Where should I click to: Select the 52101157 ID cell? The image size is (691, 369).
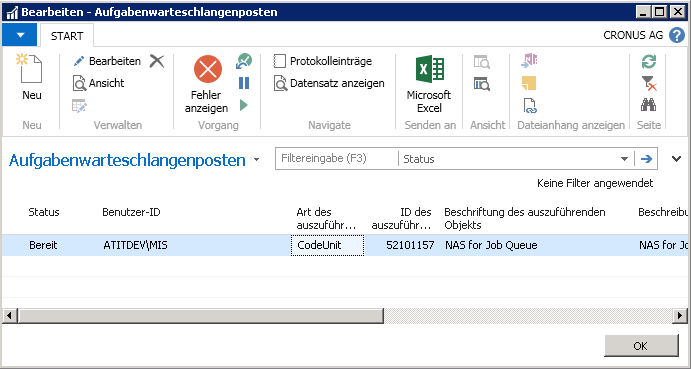pos(410,246)
